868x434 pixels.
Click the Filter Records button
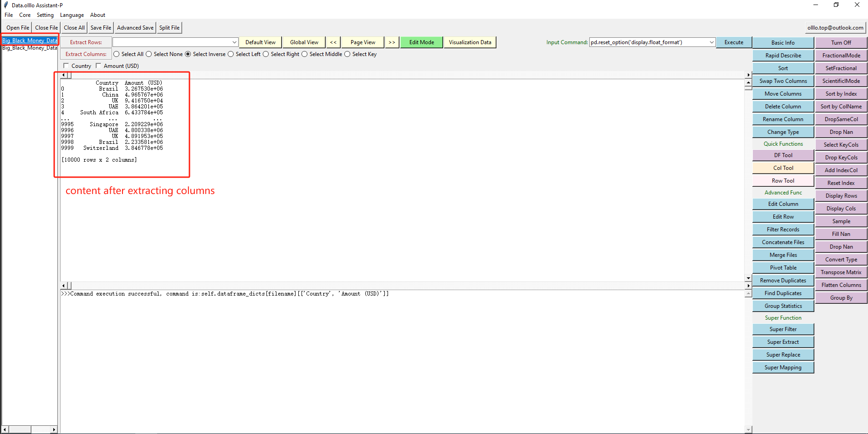(x=783, y=230)
